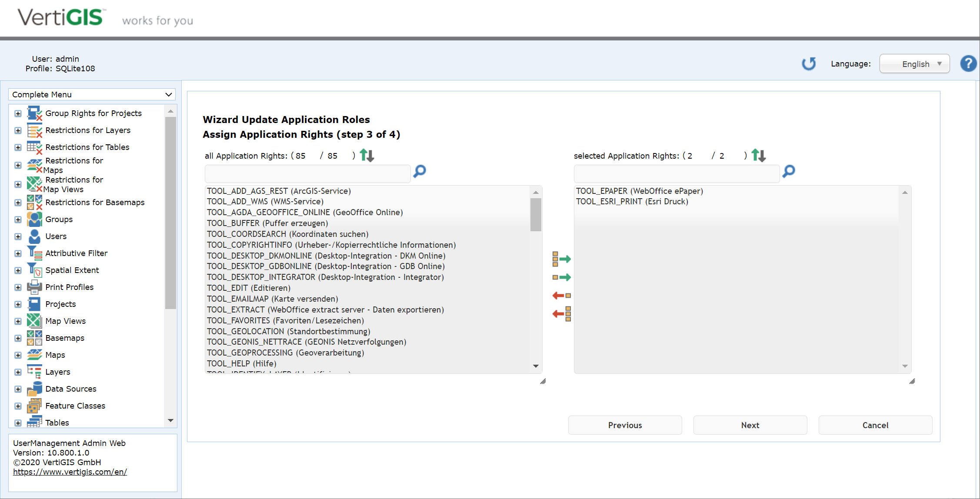Open the Language selection dropdown
This screenshot has height=499, width=980.
(914, 63)
